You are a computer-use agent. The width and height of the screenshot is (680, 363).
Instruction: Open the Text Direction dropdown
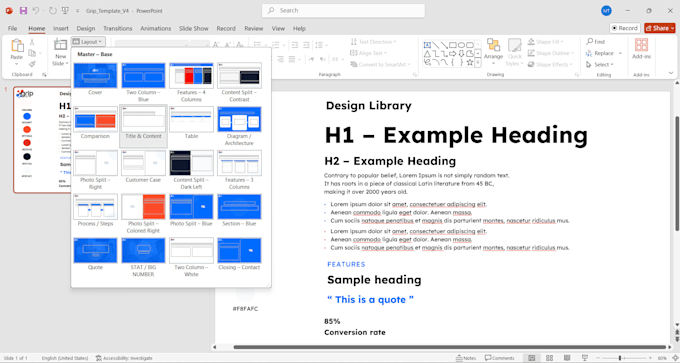click(x=373, y=42)
